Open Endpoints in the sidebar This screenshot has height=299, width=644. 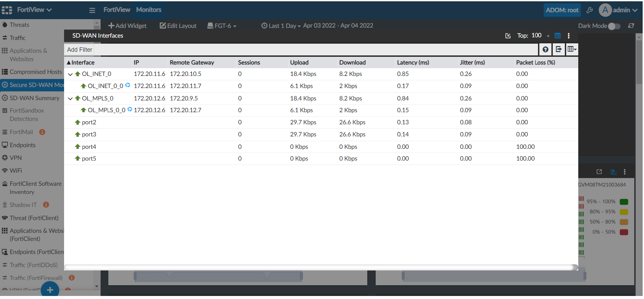22,145
